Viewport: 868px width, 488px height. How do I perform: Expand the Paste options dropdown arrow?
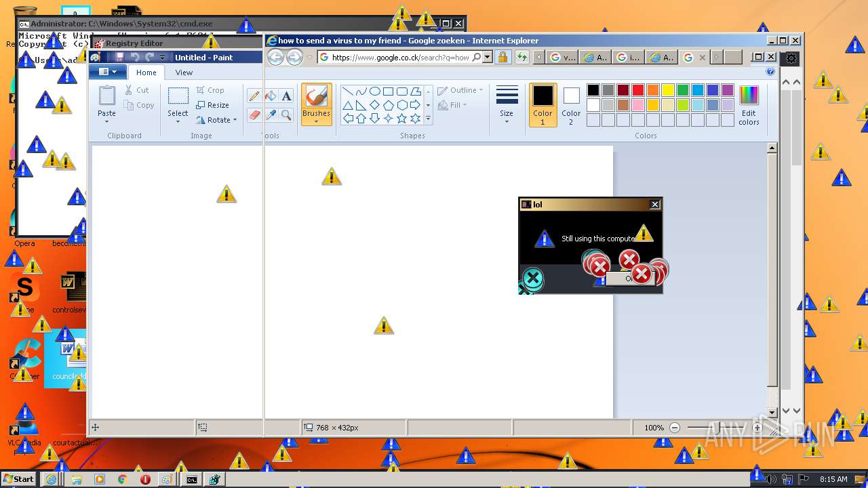(x=106, y=121)
